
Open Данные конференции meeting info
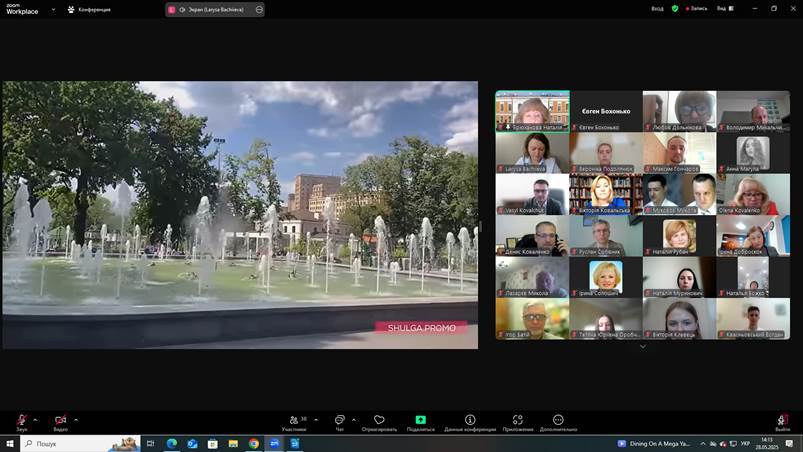tap(470, 421)
